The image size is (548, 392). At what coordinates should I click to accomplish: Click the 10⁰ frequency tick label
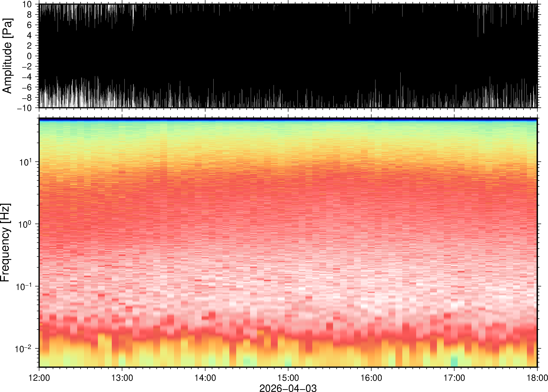25,224
